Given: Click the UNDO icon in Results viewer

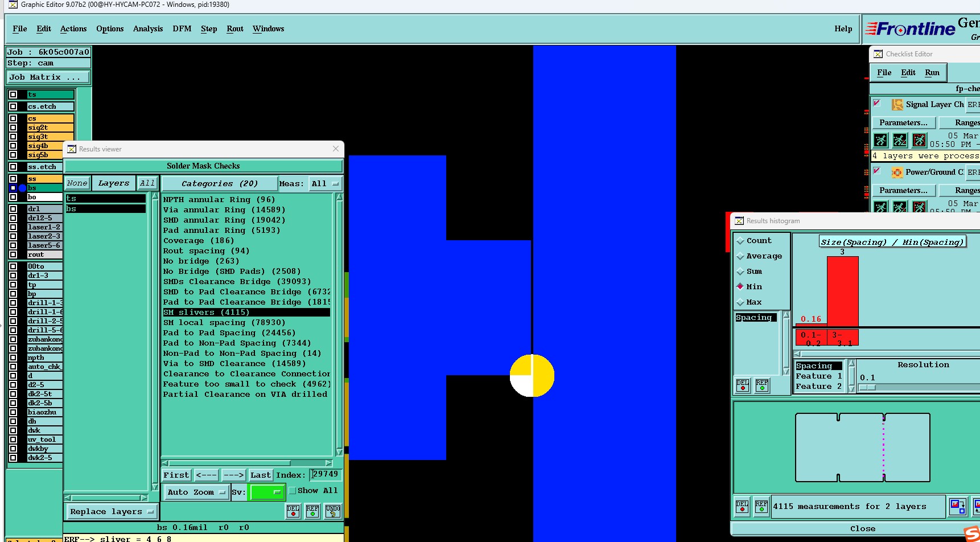Looking at the screenshot, I should point(333,511).
